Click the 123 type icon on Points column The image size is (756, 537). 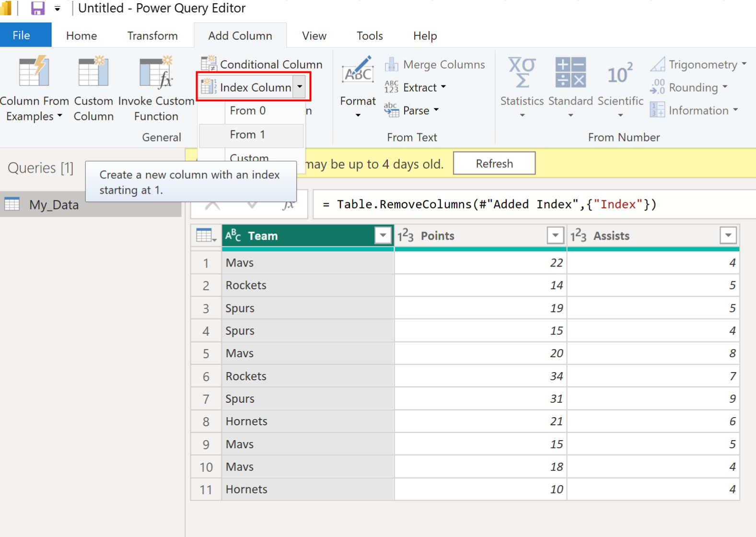point(406,235)
